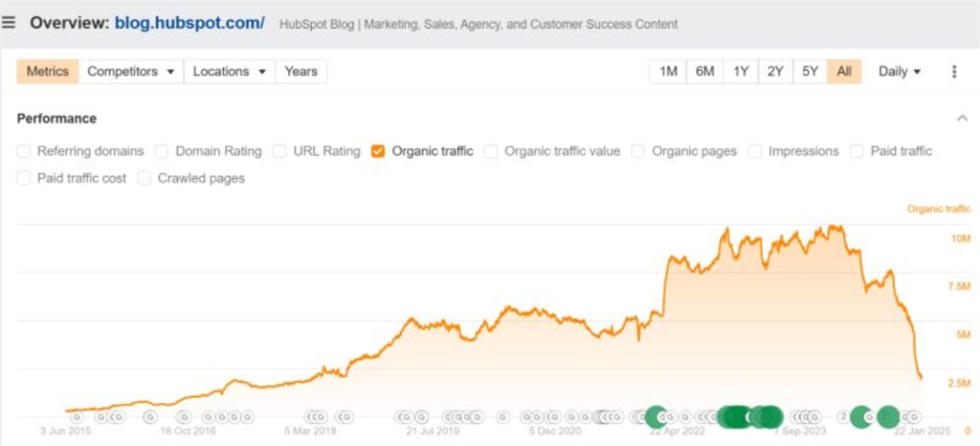The width and height of the screenshot is (980, 446).
Task: Open the Competitors dropdown
Action: point(130,72)
